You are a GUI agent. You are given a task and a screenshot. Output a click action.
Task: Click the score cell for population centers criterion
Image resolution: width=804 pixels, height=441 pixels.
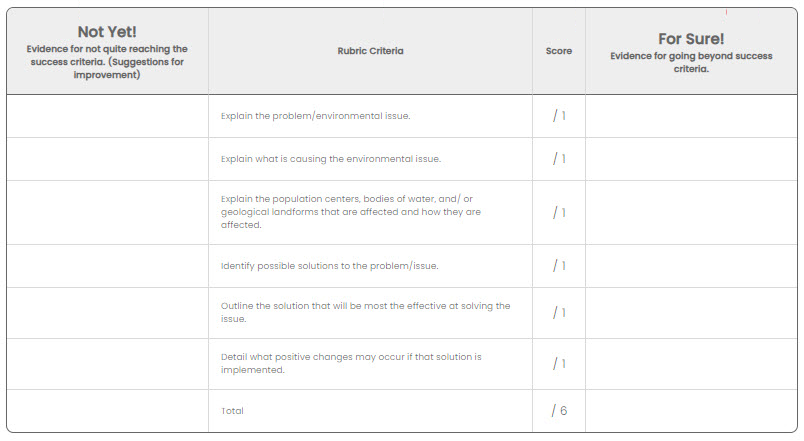pos(559,212)
